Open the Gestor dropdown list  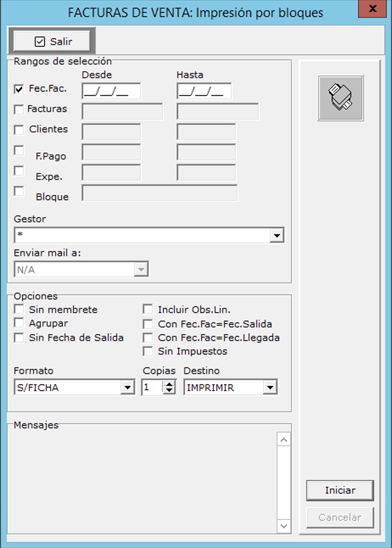coord(277,235)
